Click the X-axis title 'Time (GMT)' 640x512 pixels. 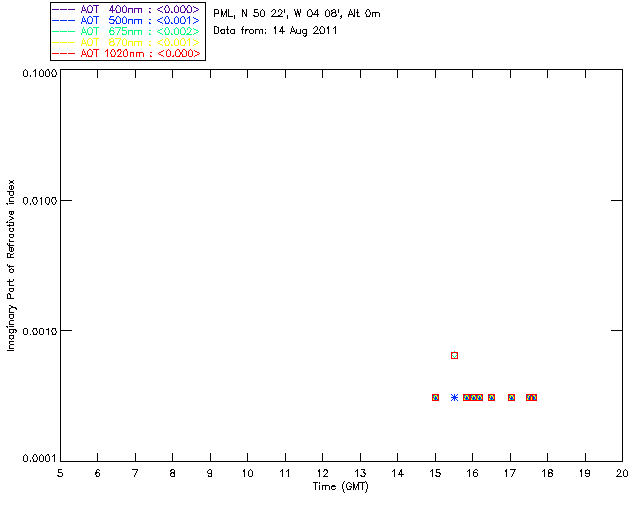point(341,487)
